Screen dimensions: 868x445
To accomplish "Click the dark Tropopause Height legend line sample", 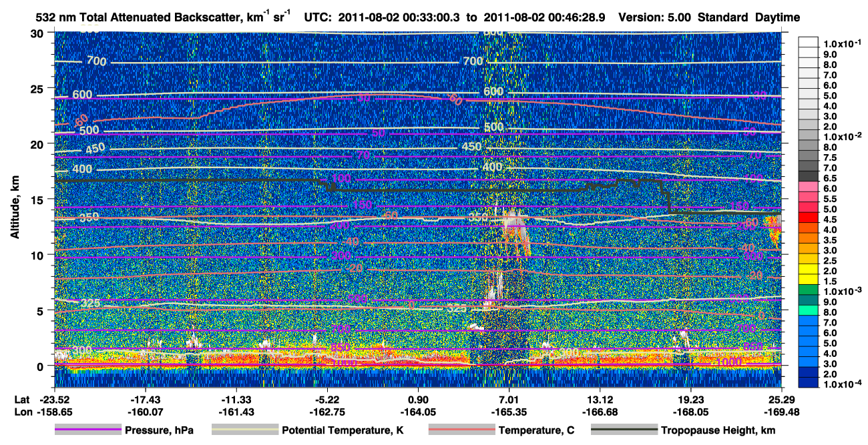I will coord(624,430).
